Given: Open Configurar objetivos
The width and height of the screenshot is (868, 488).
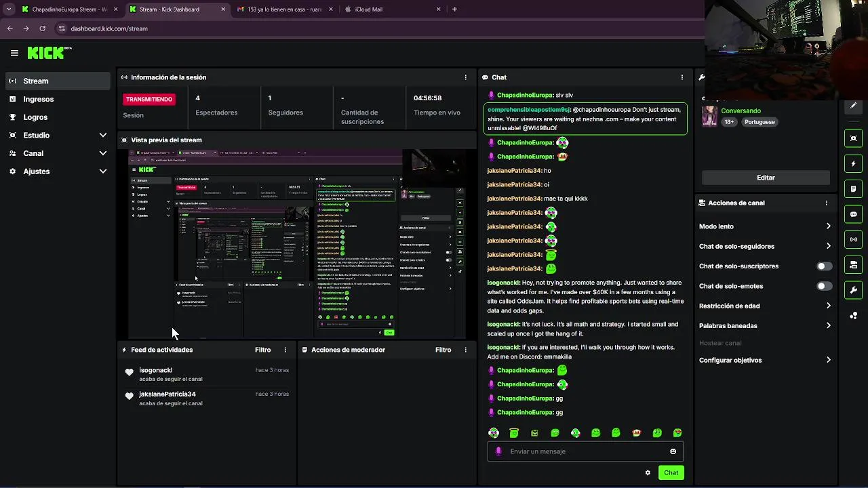Looking at the screenshot, I should 765,360.
